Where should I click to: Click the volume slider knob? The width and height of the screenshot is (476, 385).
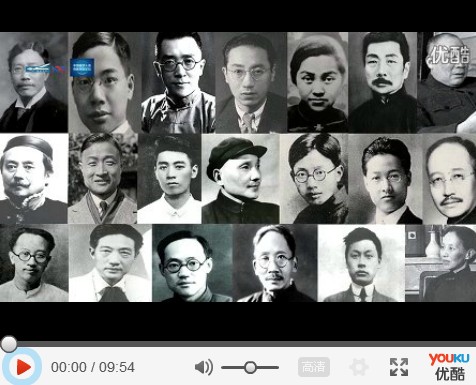point(250,367)
